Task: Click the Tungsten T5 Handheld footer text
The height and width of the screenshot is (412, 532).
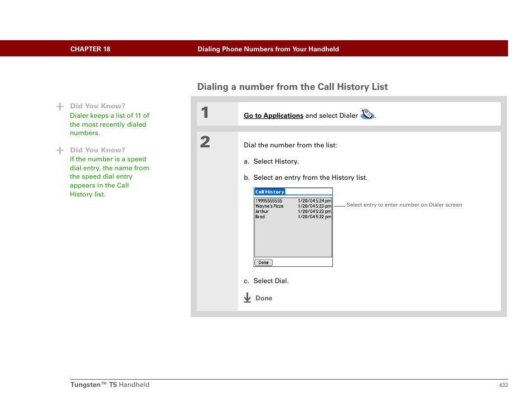Action: point(110,385)
